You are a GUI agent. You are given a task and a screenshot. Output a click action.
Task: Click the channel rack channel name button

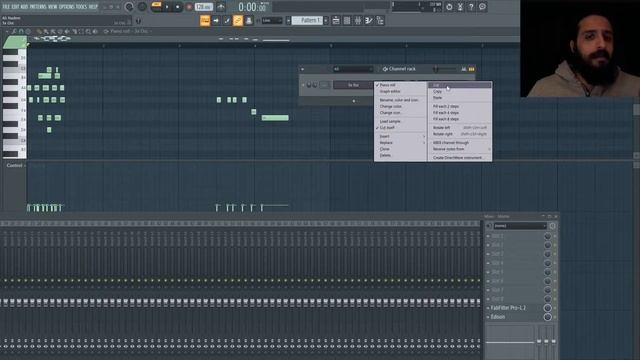pos(353,85)
